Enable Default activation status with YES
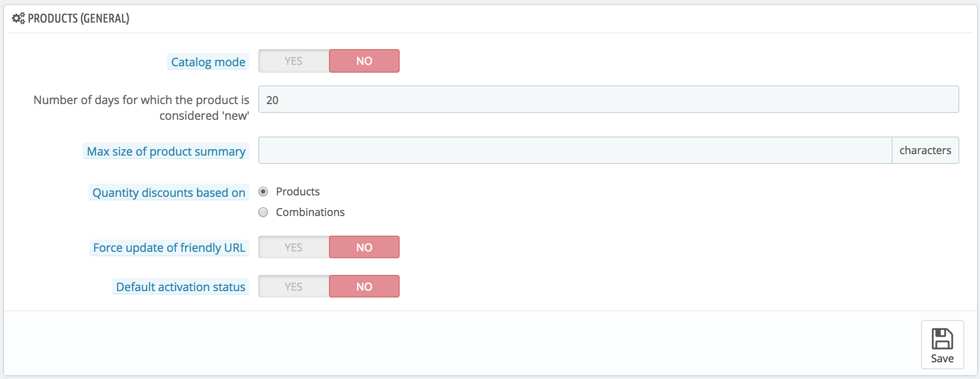The height and width of the screenshot is (379, 980). 294,286
